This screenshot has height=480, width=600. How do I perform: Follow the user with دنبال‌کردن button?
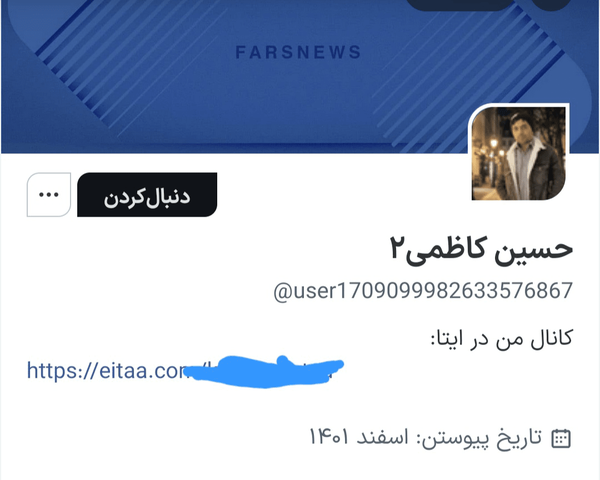[x=147, y=195]
